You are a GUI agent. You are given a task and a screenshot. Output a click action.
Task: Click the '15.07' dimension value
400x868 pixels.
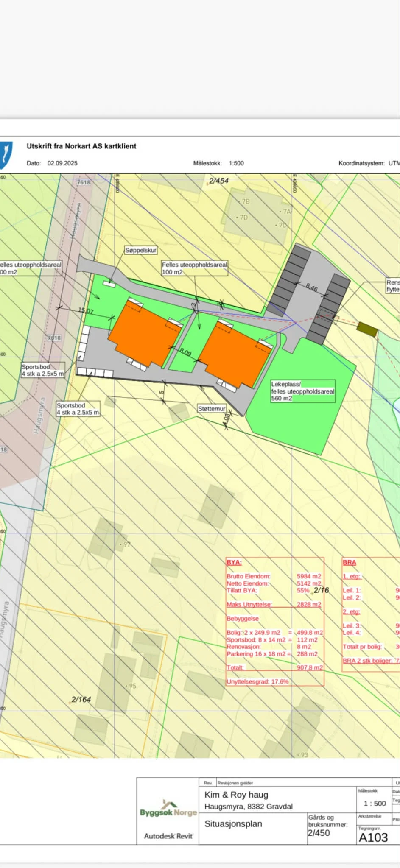click(x=86, y=310)
